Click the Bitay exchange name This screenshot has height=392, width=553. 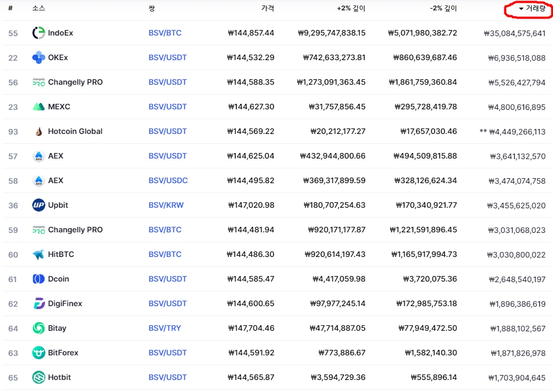point(57,328)
